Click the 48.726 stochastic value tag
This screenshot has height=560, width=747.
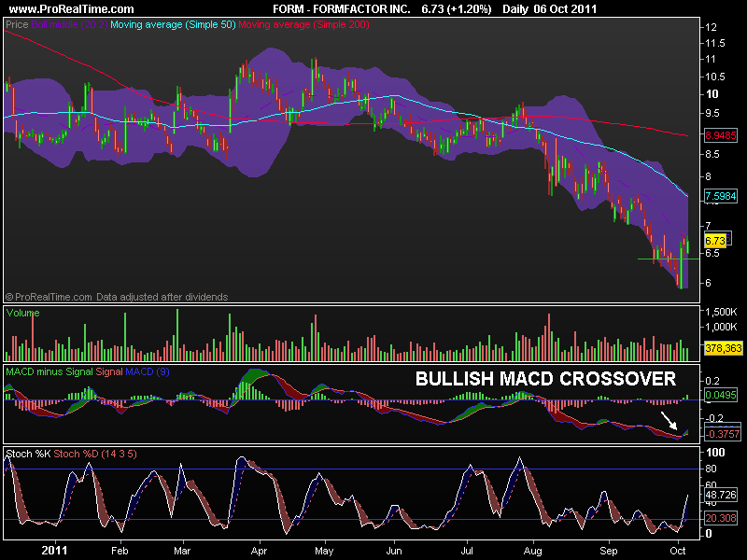721,495
